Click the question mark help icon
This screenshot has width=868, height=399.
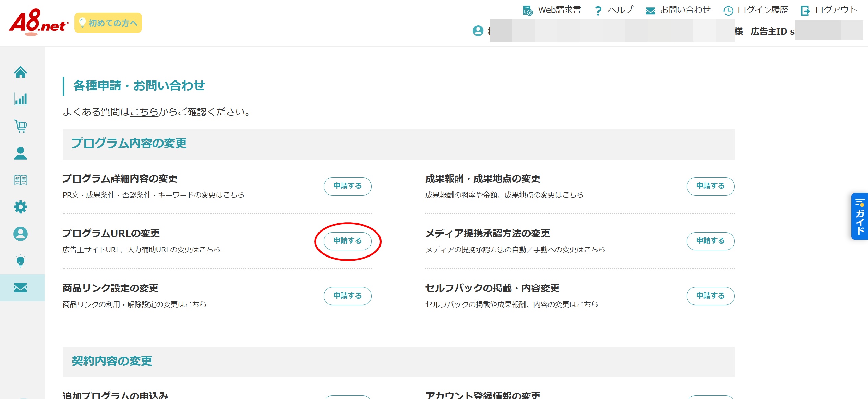coord(598,11)
